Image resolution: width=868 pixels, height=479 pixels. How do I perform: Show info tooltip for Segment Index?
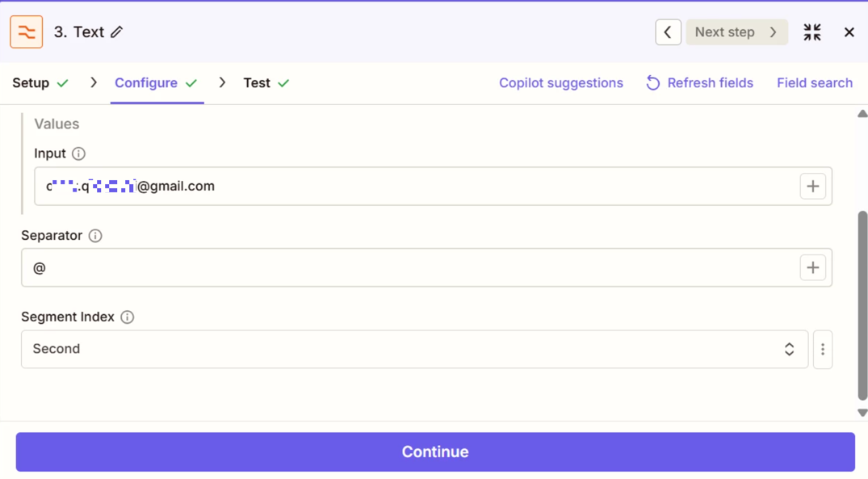[128, 317]
